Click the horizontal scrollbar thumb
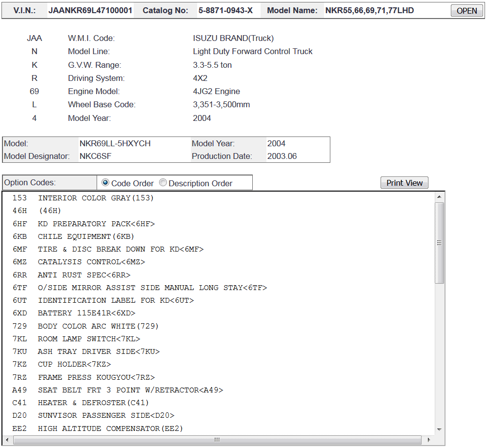This screenshot has height=448, width=486. (x=216, y=440)
